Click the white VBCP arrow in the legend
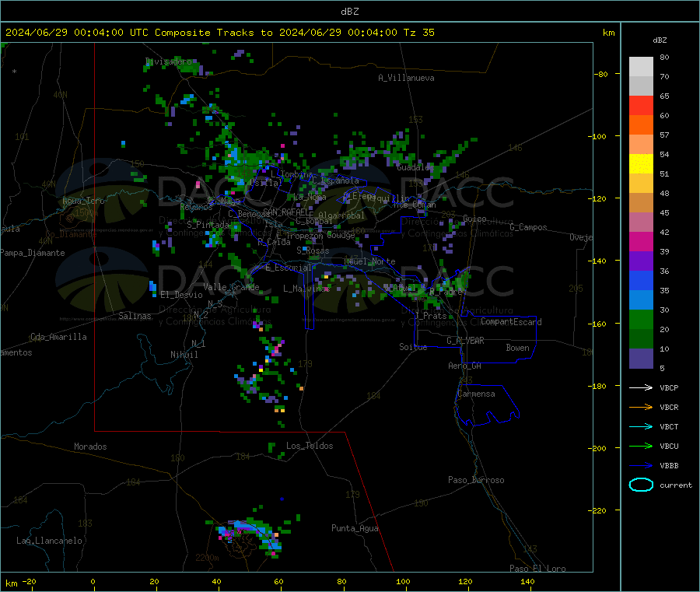This screenshot has height=592, width=700. 641,387
